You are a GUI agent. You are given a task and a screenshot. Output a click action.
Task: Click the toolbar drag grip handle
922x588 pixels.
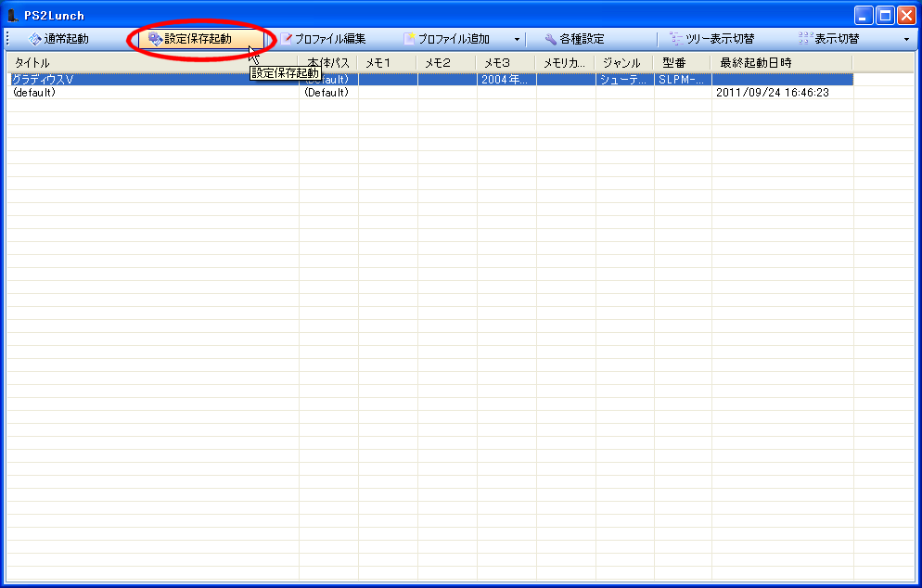coord(7,39)
